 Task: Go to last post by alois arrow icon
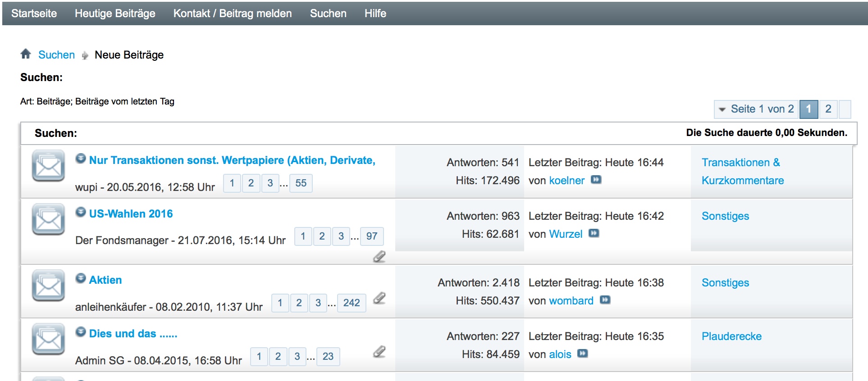(x=583, y=354)
